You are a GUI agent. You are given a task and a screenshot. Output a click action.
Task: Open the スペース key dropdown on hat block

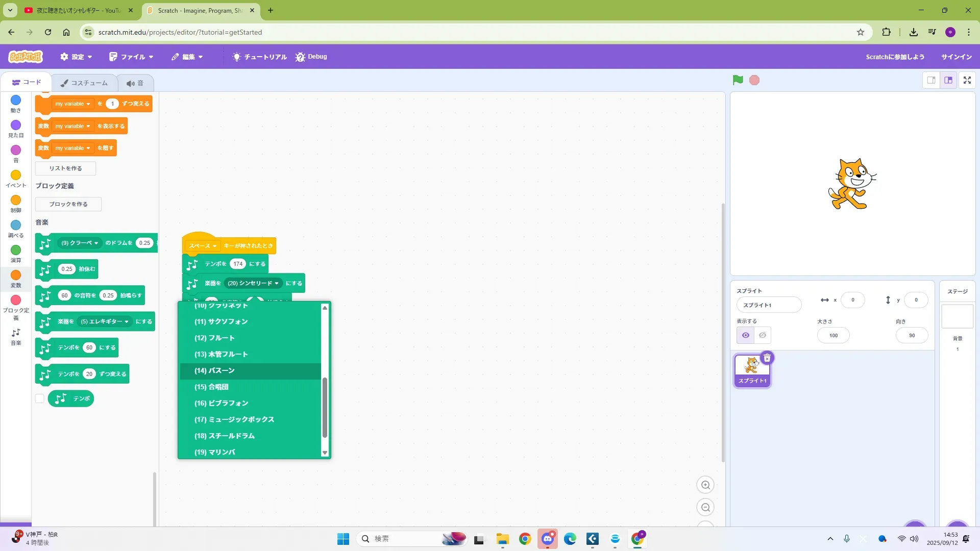pos(203,246)
